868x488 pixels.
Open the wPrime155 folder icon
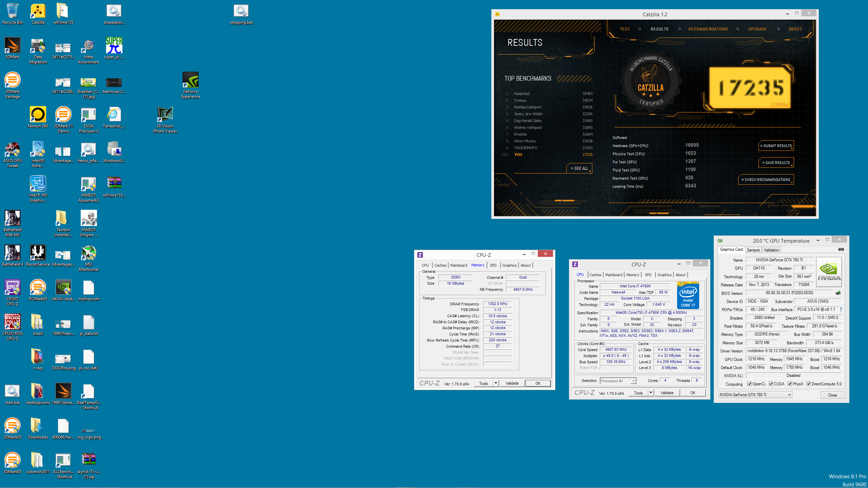point(63,14)
